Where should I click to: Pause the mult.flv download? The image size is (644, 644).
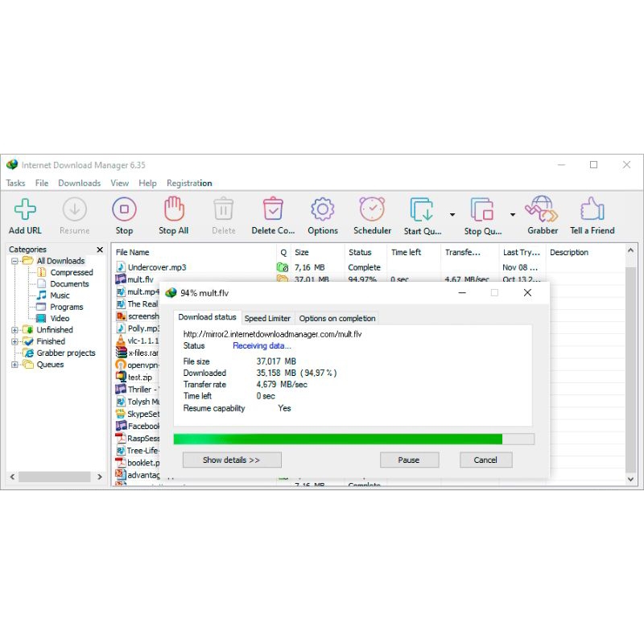click(x=409, y=460)
